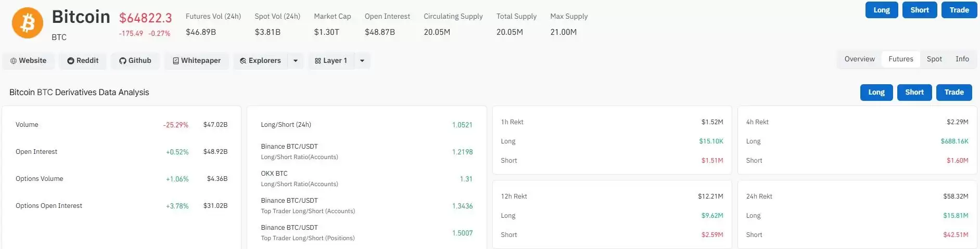Screen dimensions: 980x249
Task: Switch to the Spot tab
Action: (934, 59)
